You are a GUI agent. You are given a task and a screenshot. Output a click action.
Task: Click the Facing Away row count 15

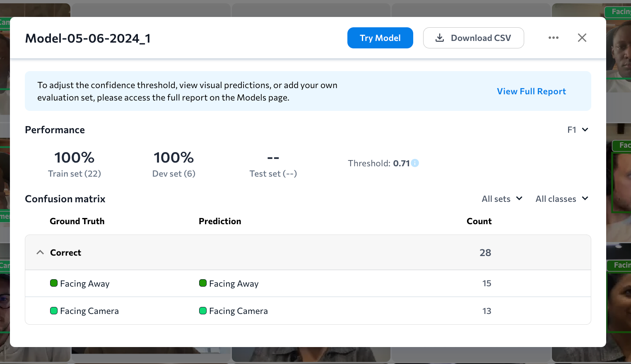pos(486,283)
